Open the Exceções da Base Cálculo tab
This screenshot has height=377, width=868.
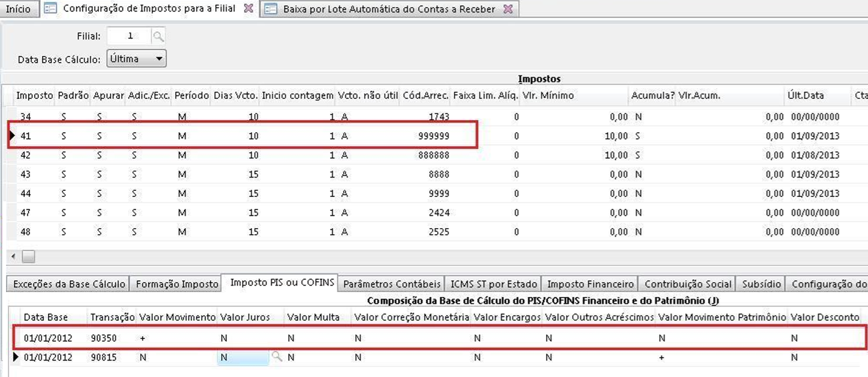coord(69,284)
